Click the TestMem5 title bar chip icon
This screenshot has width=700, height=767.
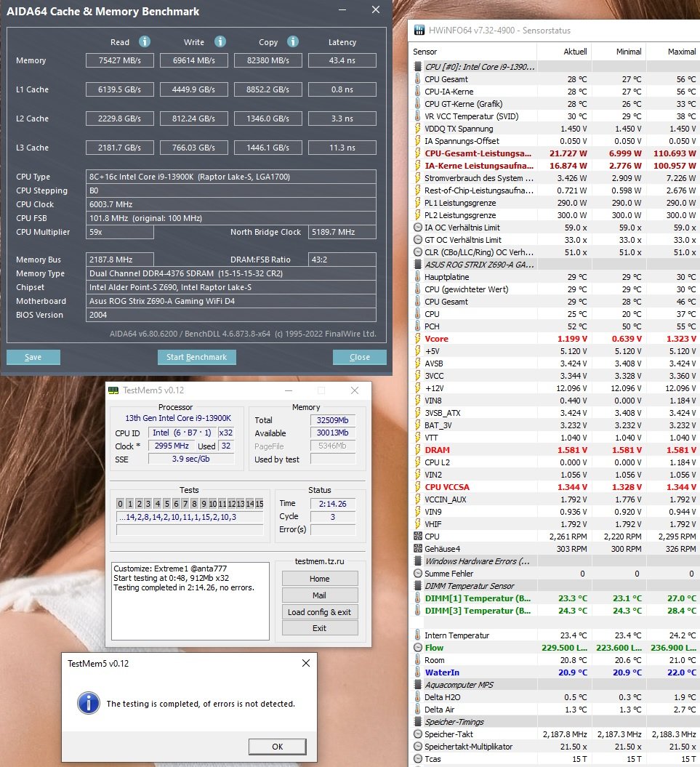pyautogui.click(x=113, y=390)
